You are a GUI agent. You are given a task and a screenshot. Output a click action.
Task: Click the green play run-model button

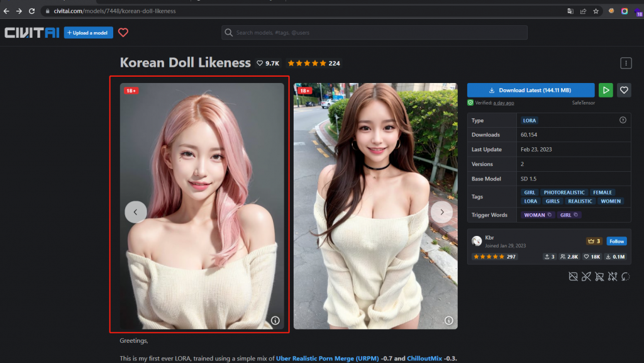click(x=606, y=91)
